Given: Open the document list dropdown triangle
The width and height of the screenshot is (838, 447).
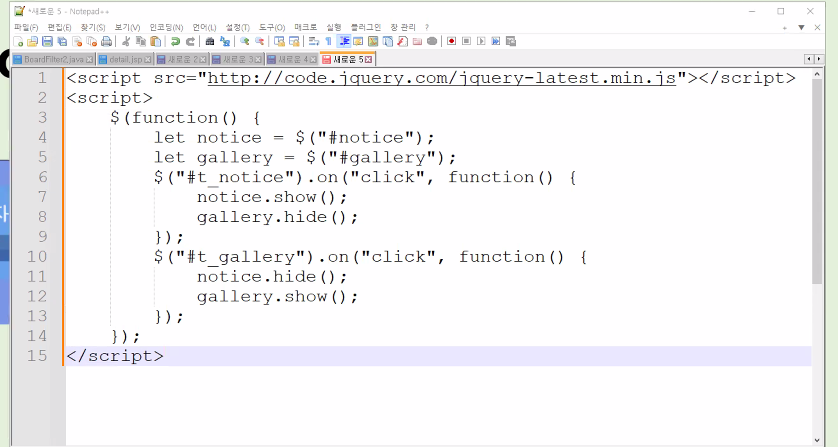Looking at the screenshot, I should (801, 27).
